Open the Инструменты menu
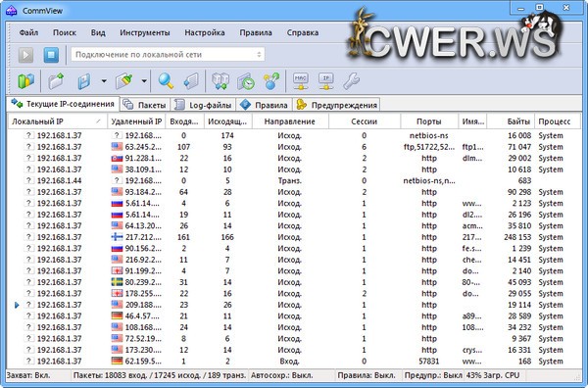The height and width of the screenshot is (388, 588). [145, 32]
